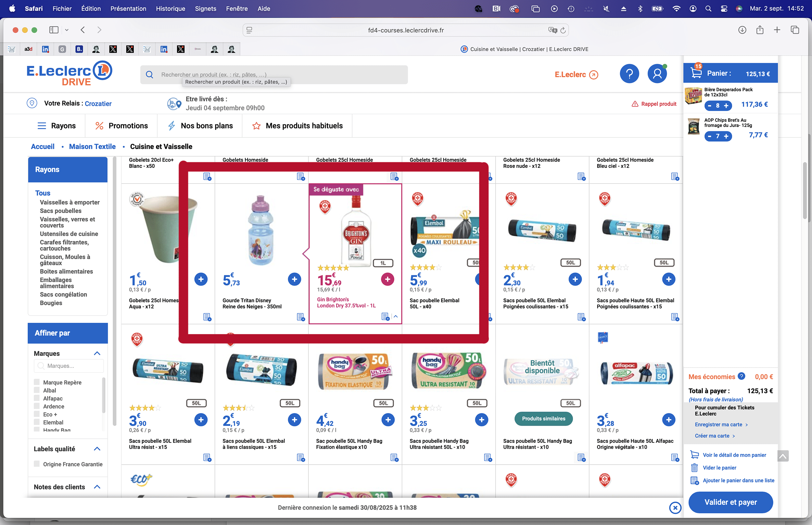The image size is (812, 525).
Task: Decrease AOP Chips Bret's quantity in cart
Action: pos(709,136)
